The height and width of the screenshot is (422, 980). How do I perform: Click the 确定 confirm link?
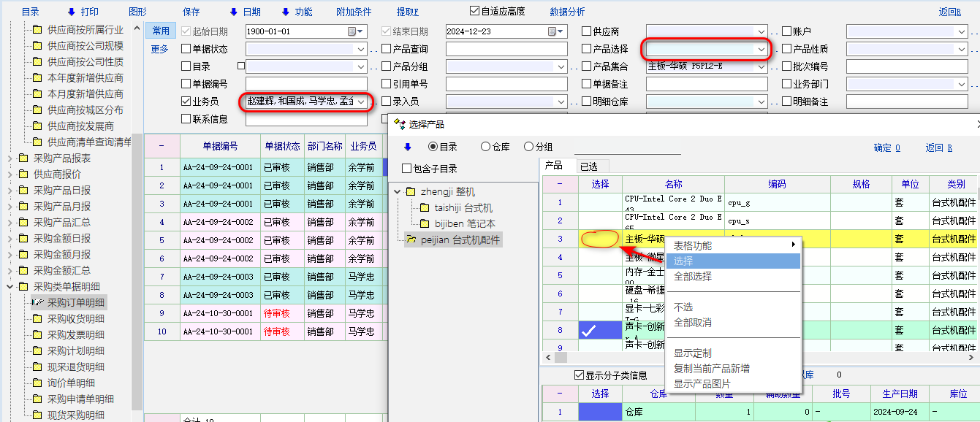pyautogui.click(x=886, y=147)
